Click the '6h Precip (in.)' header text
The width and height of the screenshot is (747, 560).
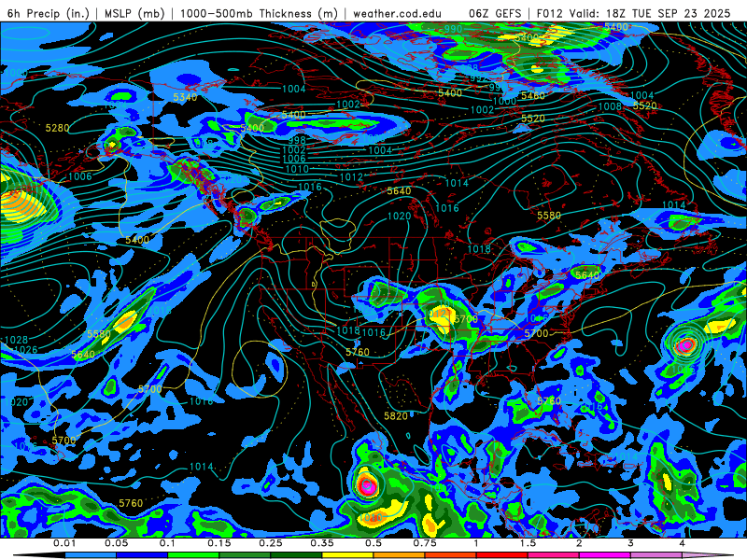click(x=49, y=13)
